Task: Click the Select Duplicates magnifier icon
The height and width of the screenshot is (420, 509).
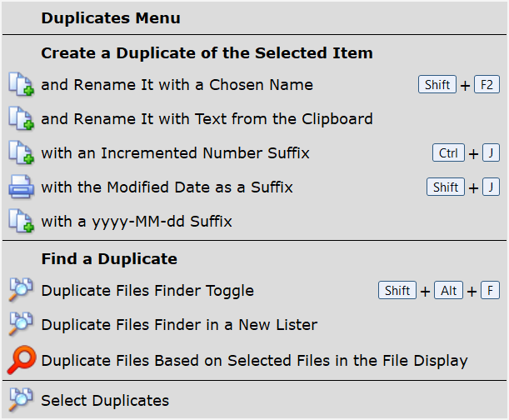Action: tap(20, 401)
